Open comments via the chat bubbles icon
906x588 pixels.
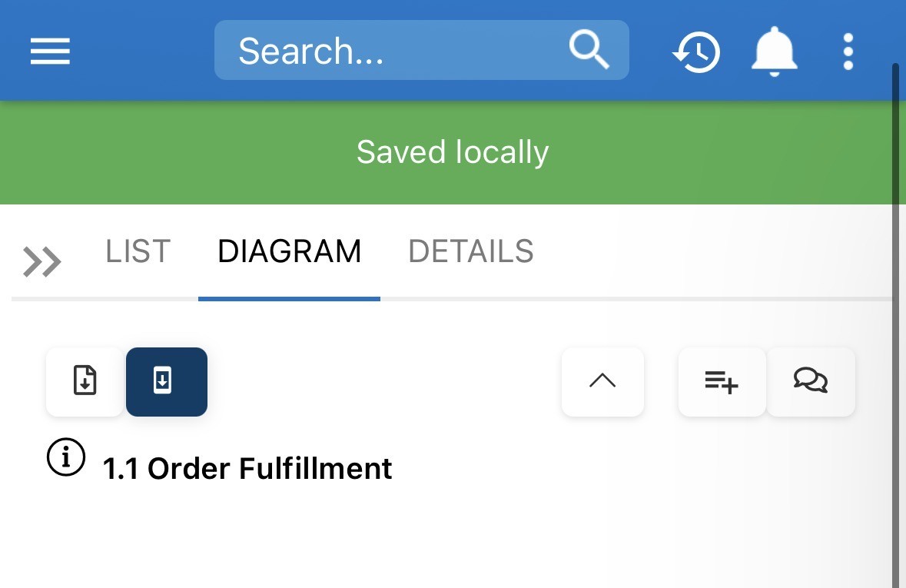point(811,381)
